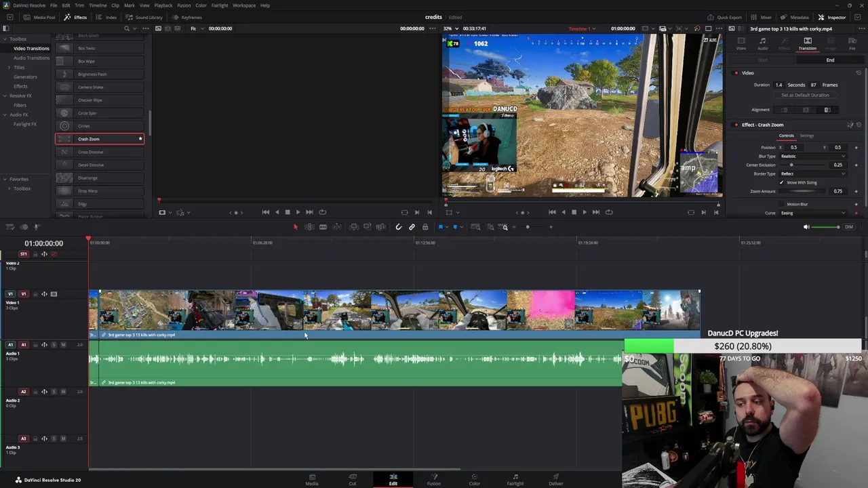
Task: Click the End transition button
Action: tap(830, 60)
